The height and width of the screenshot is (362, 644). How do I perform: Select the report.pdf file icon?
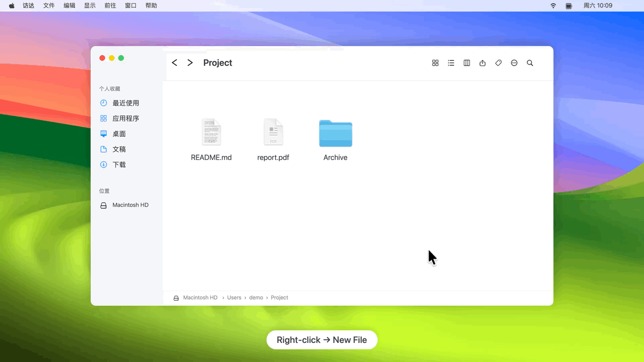pos(273,133)
